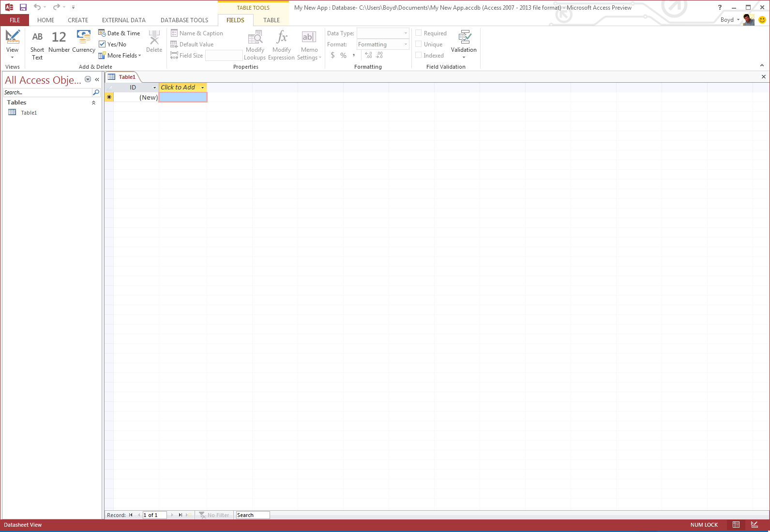Click Modify Lookups icon
The image size is (770, 532).
(x=255, y=38)
